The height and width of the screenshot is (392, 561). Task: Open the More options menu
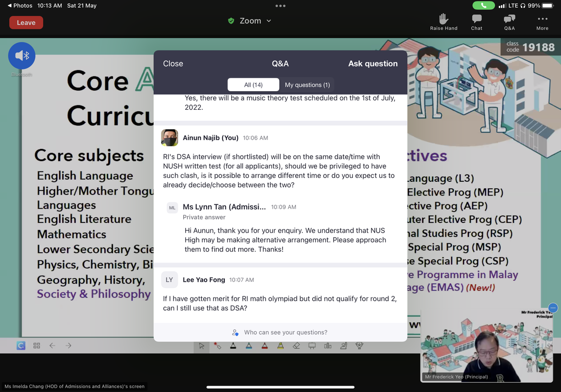[542, 22]
